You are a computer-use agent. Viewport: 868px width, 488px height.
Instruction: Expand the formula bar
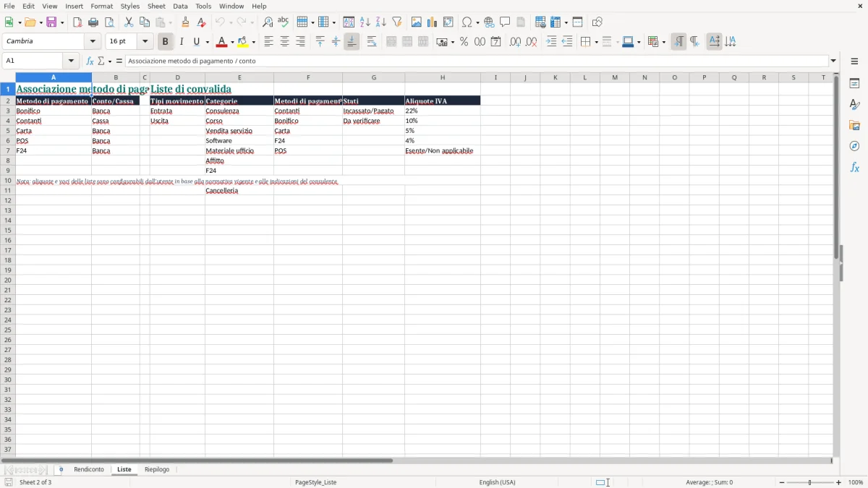point(833,61)
